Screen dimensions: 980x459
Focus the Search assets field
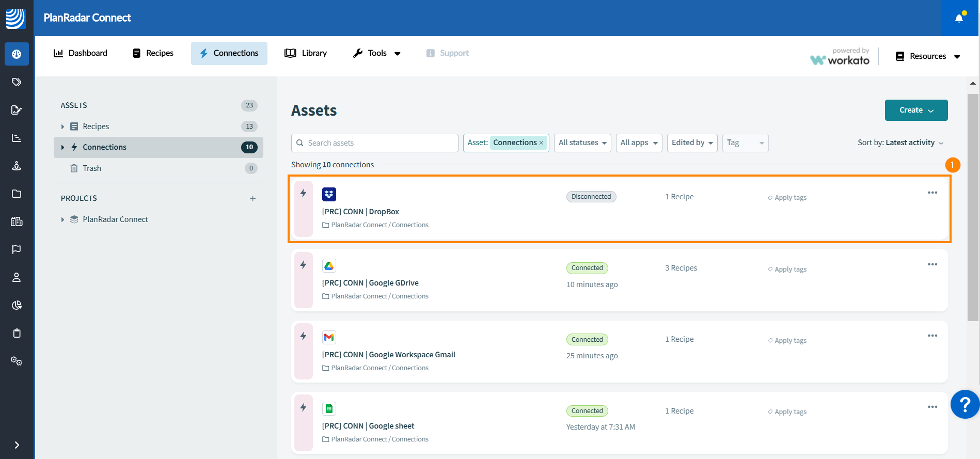coord(375,143)
